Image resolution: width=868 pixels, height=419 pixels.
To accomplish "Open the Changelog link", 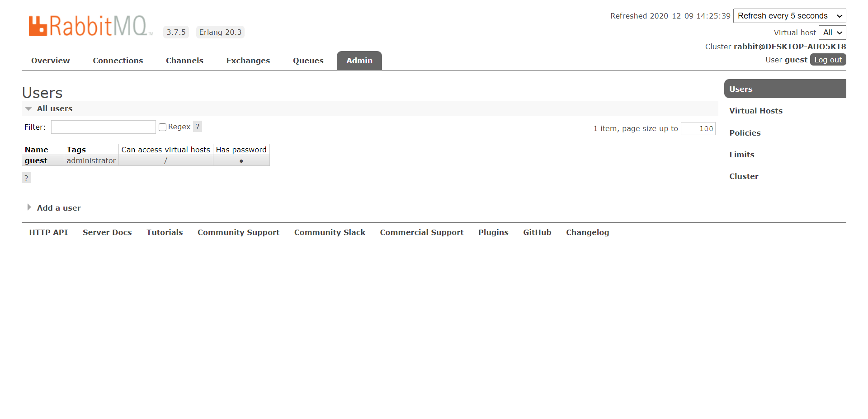I will [587, 232].
